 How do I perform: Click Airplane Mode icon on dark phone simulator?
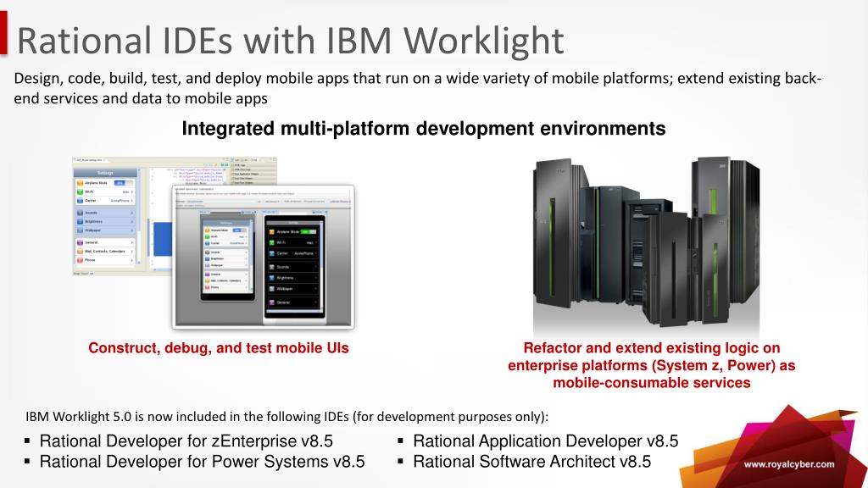272,232
